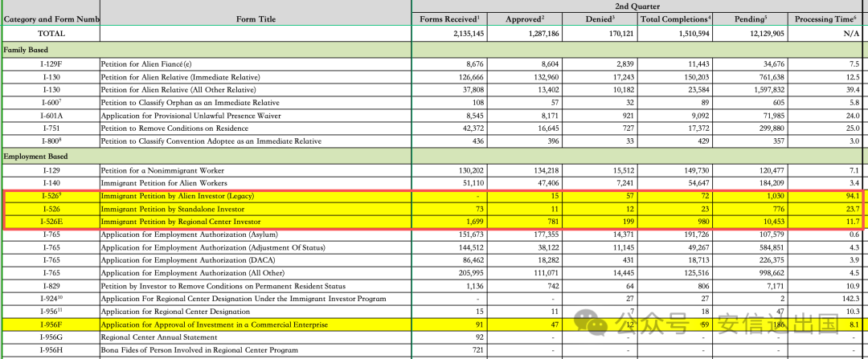Screen dimensions: 868x359
Task: Select the 'I-129F' form number cell
Action: point(51,63)
